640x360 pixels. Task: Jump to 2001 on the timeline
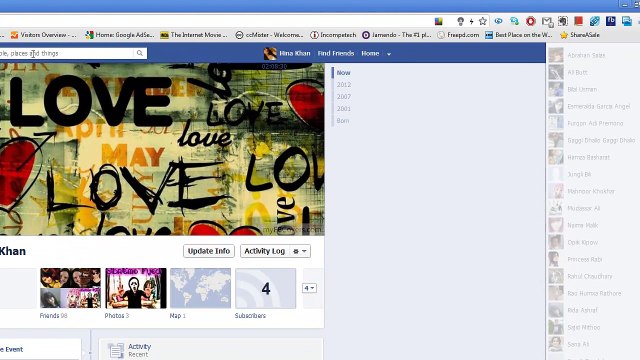(x=344, y=109)
